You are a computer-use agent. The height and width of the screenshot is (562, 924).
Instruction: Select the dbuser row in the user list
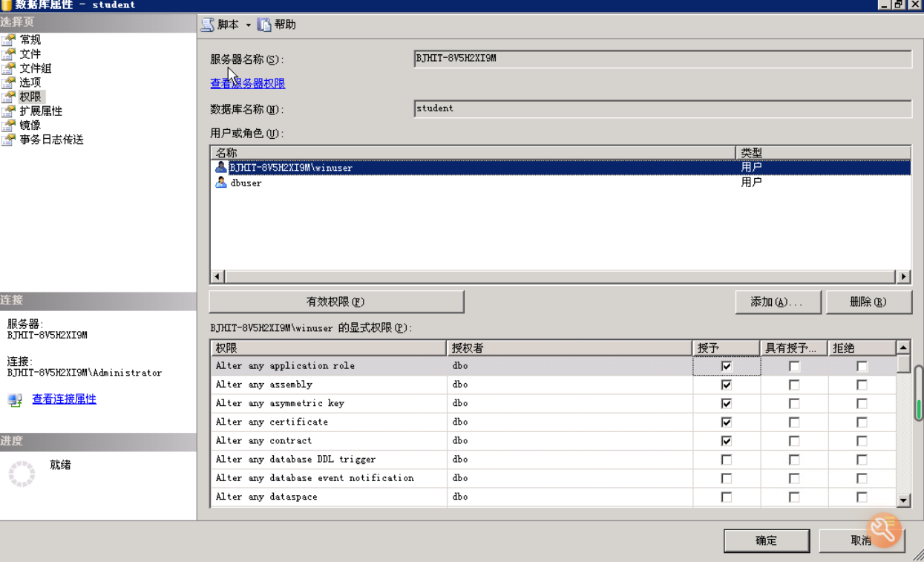click(561, 183)
